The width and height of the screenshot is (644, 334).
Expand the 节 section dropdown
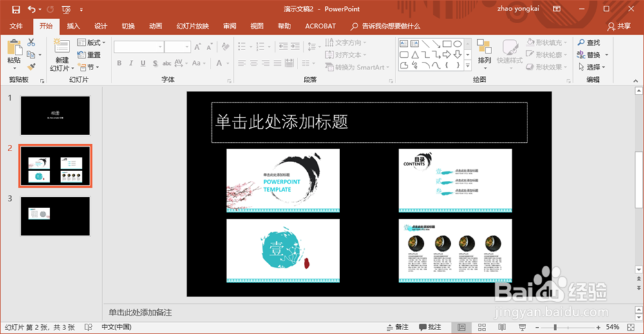point(89,68)
